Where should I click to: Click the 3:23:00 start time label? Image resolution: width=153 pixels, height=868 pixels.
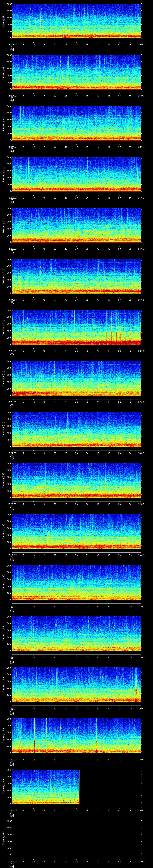coord(12,249)
